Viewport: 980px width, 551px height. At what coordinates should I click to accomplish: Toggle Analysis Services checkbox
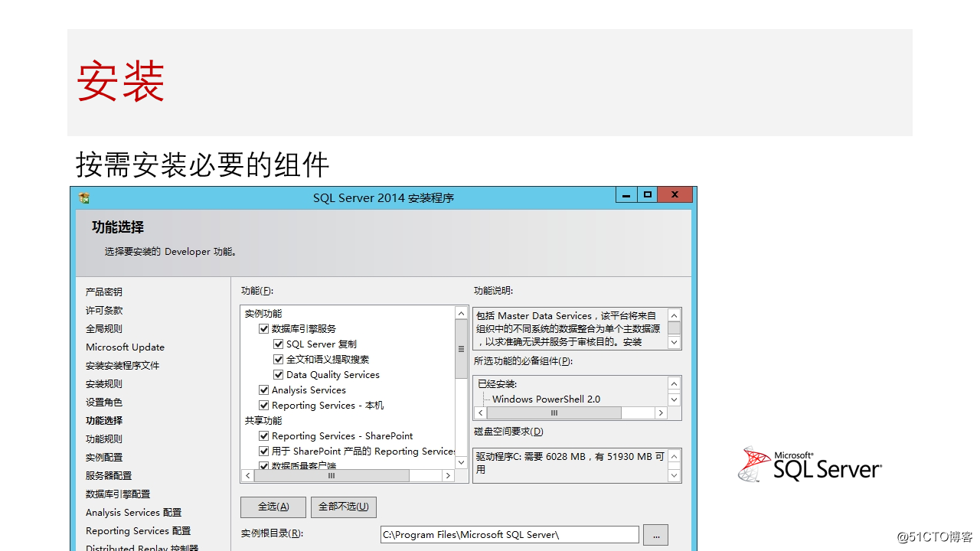point(264,390)
